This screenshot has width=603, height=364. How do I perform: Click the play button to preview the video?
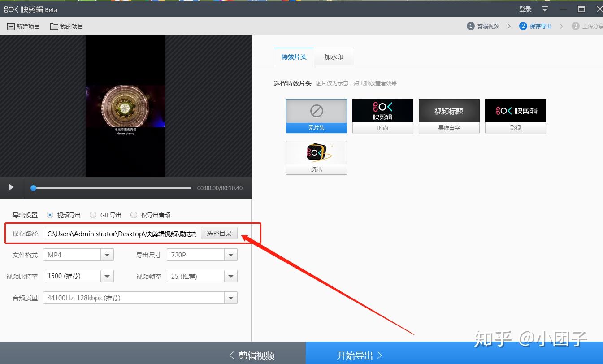coord(10,188)
